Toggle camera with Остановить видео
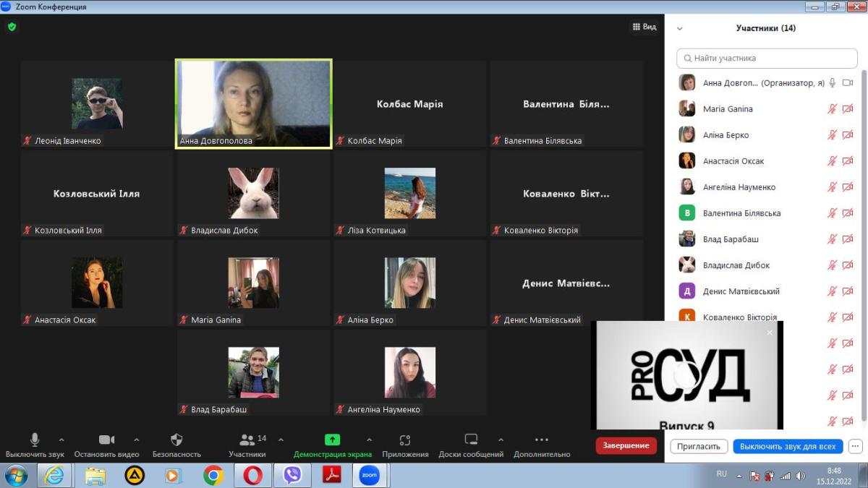Screen dimensions: 868x488 106,440
